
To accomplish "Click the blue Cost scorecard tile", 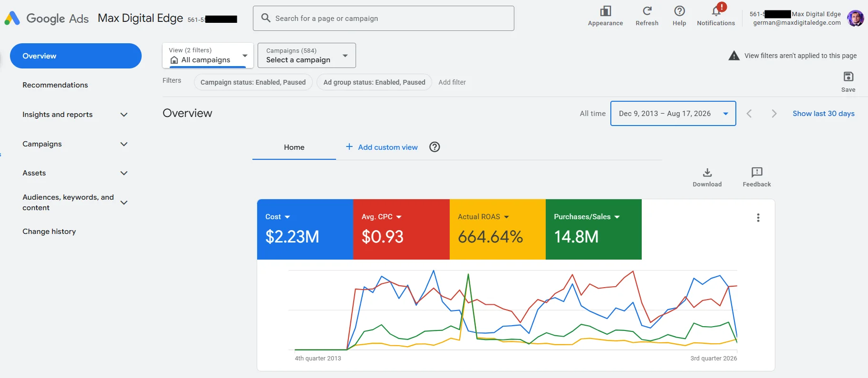I will pyautogui.click(x=305, y=229).
